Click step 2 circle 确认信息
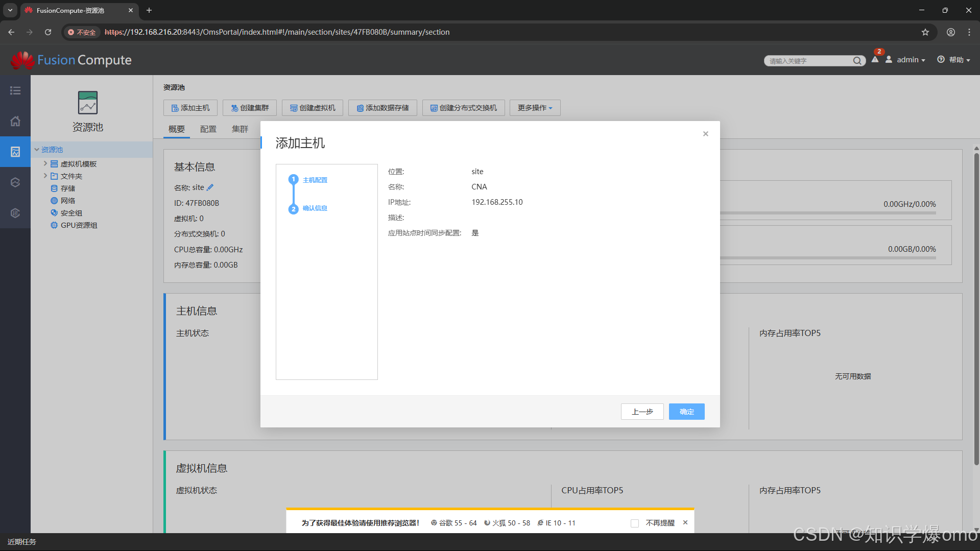 coord(293,209)
